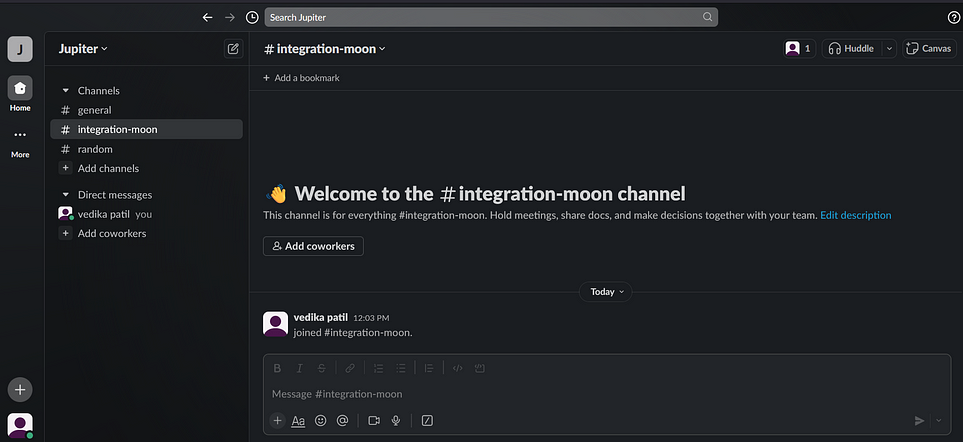Open Huddle options dropdown arrow
Image resolution: width=963 pixels, height=442 pixels.
pos(889,48)
